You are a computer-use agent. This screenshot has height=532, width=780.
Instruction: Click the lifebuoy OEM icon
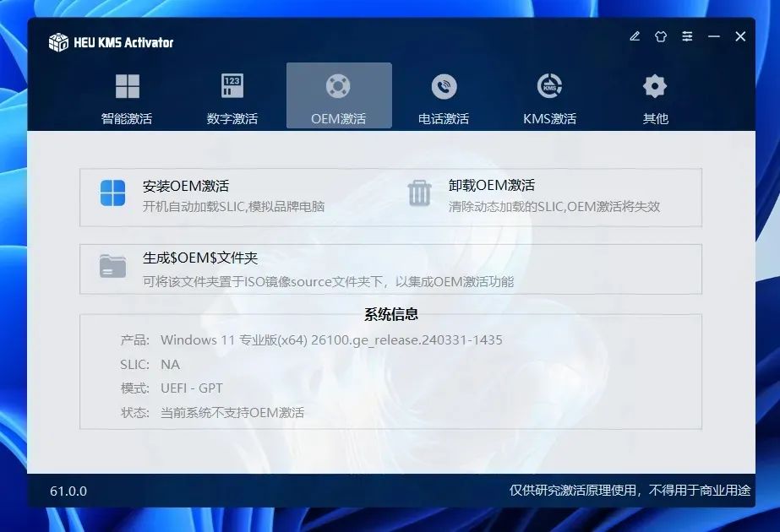coord(338,86)
